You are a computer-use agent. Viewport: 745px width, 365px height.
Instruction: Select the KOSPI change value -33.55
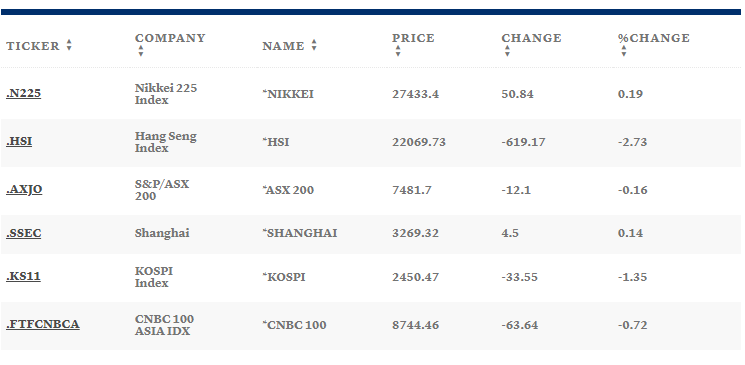519,277
